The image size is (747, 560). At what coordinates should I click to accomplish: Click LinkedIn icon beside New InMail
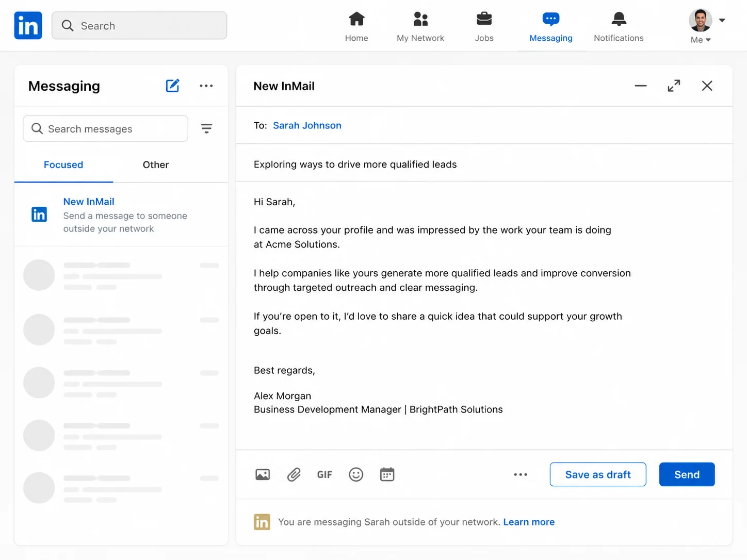[39, 214]
